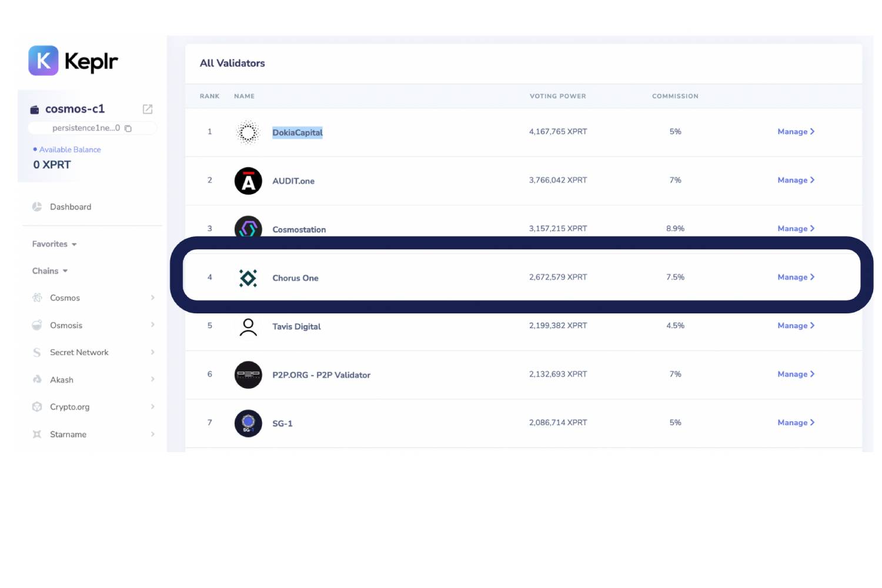Expand the Akash chain arrow
Viewport: 882px width, 588px height.
(x=152, y=379)
